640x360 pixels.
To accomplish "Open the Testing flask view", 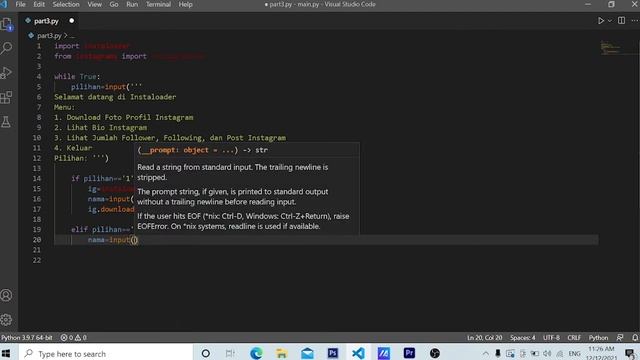I will [x=7, y=122].
